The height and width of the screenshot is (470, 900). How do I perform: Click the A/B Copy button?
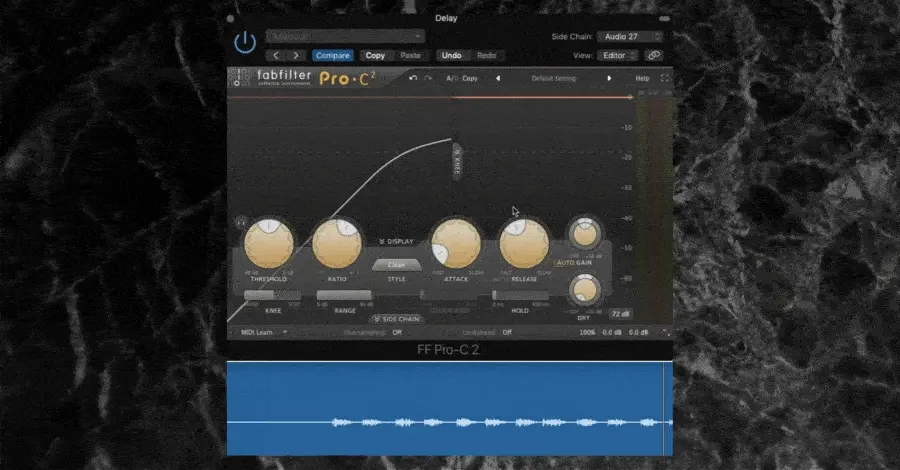tap(470, 79)
